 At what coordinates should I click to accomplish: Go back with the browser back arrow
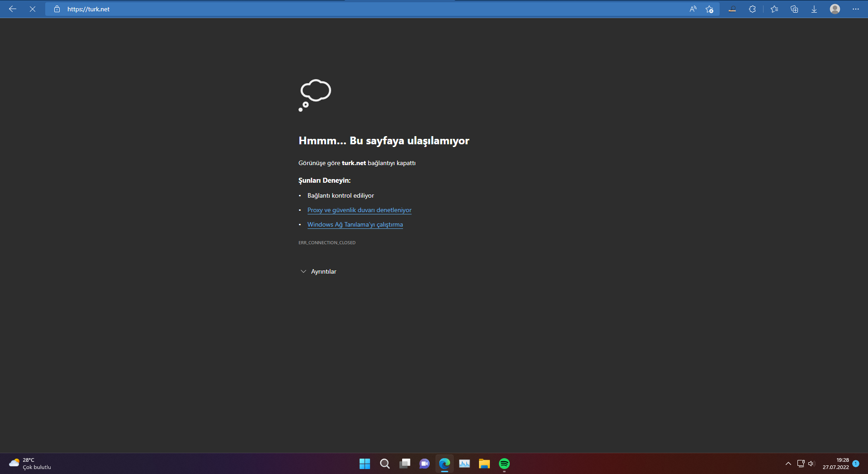coord(13,9)
